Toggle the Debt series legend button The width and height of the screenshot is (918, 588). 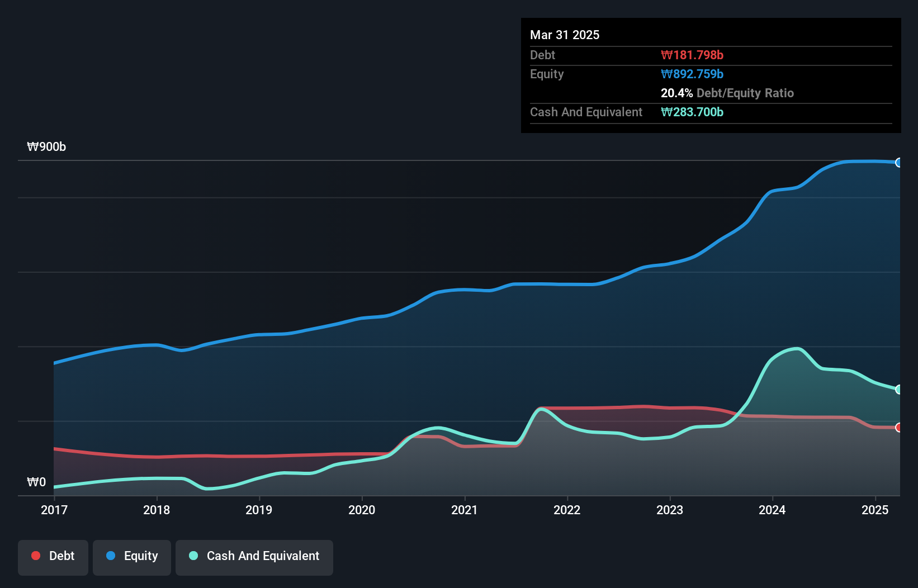click(53, 557)
